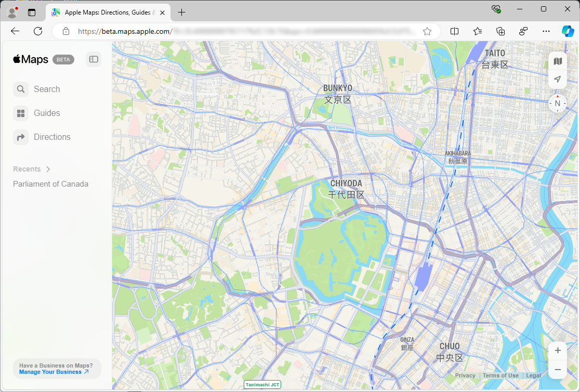Click the Tanimachi JCT marker
This screenshot has width=580, height=392.
click(262, 385)
